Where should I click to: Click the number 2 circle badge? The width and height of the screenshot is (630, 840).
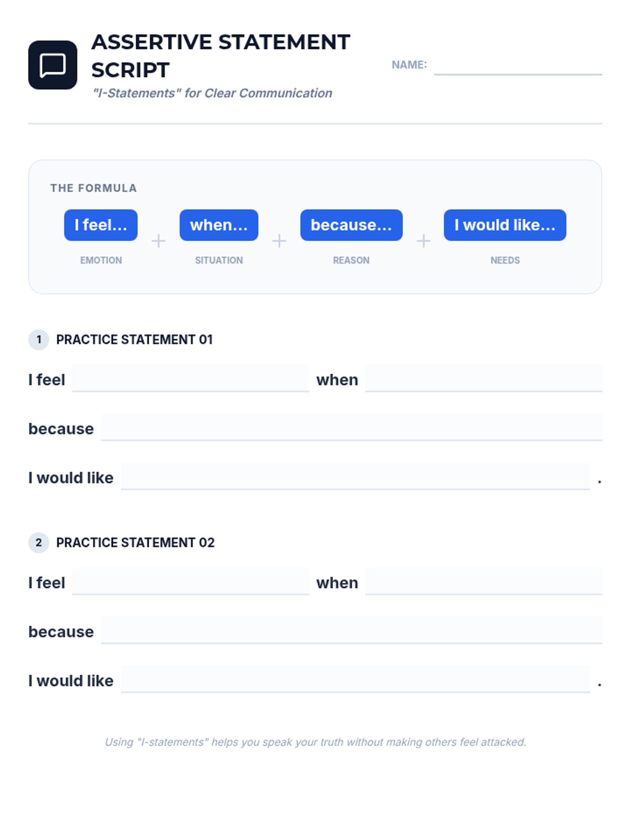pos(38,542)
